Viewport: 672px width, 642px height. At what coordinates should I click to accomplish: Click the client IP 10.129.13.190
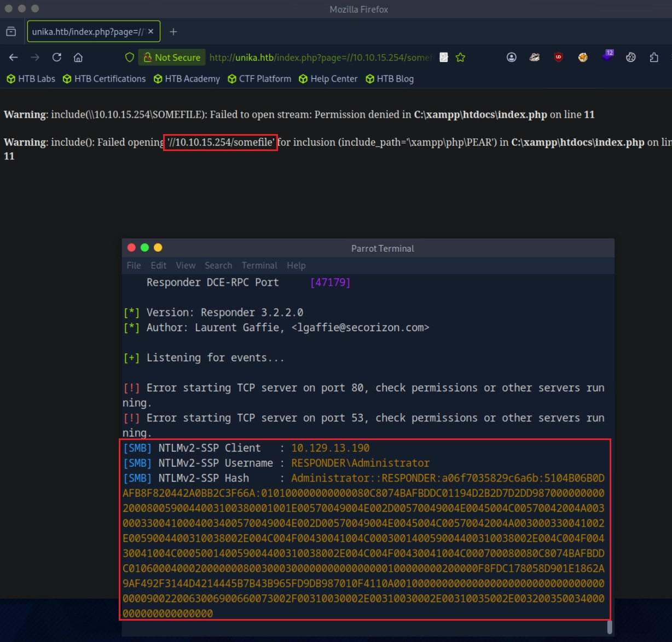331,448
